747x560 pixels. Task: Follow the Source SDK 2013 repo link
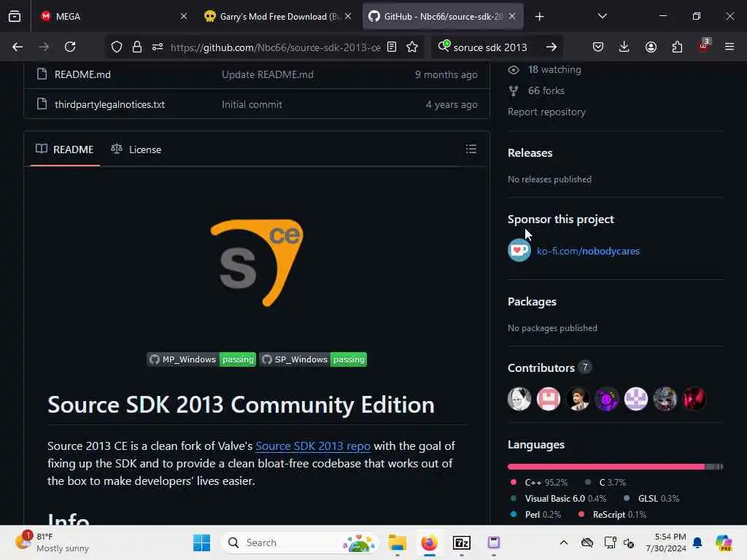point(313,446)
